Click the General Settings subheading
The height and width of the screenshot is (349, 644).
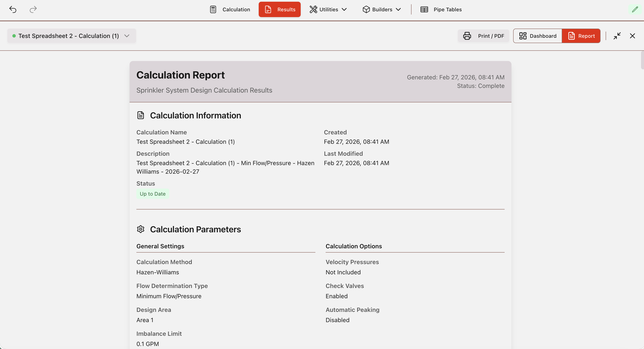[160, 246]
